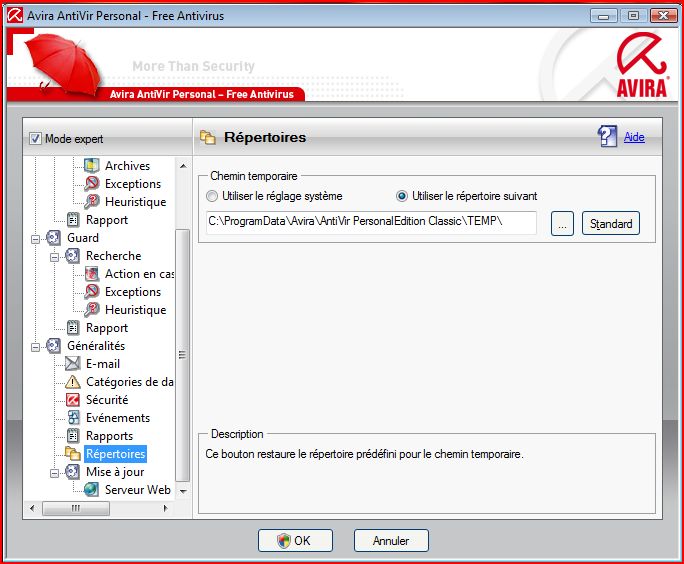The width and height of the screenshot is (684, 564).
Task: Select Rapports under Généralités
Action: (109, 436)
